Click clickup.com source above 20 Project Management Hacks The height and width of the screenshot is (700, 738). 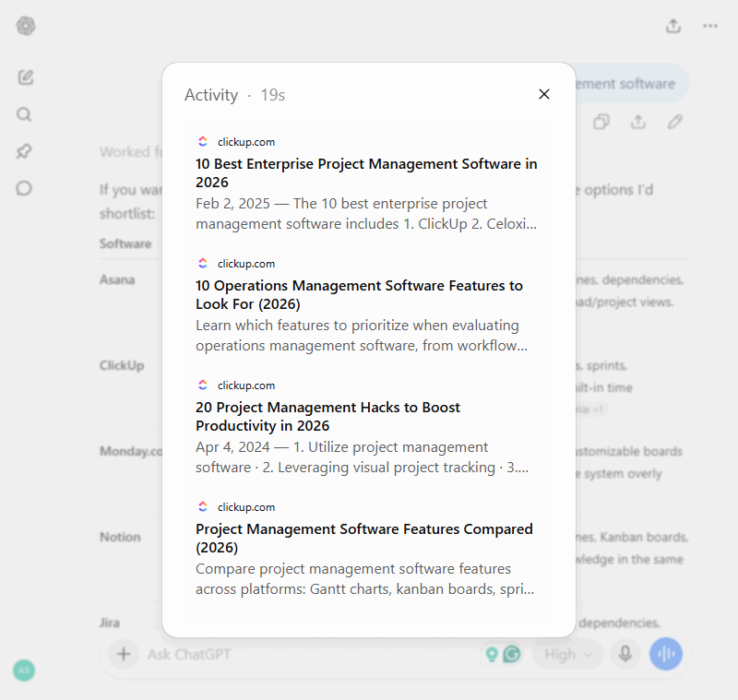coord(246,386)
